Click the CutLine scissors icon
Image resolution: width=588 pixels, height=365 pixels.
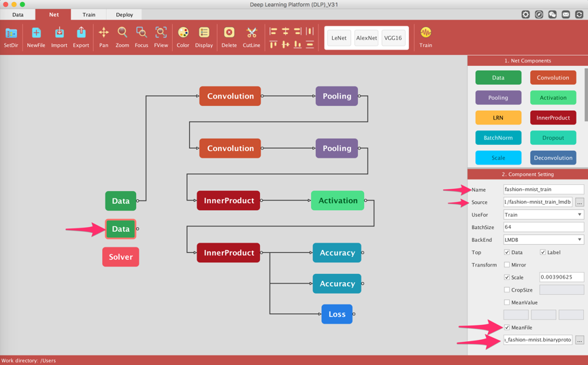251,33
